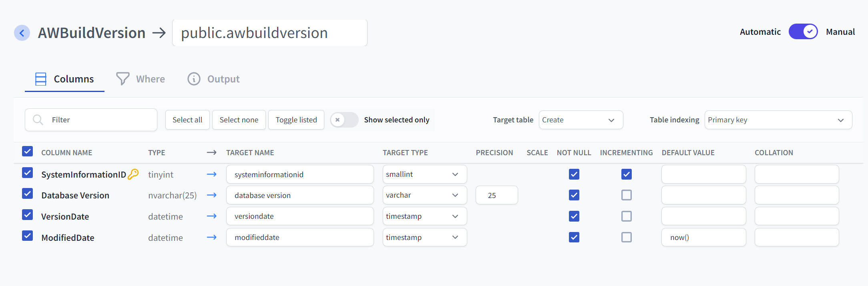Check Incrementing for Database Version row
Viewport: 868px width, 286px height.
pos(627,195)
